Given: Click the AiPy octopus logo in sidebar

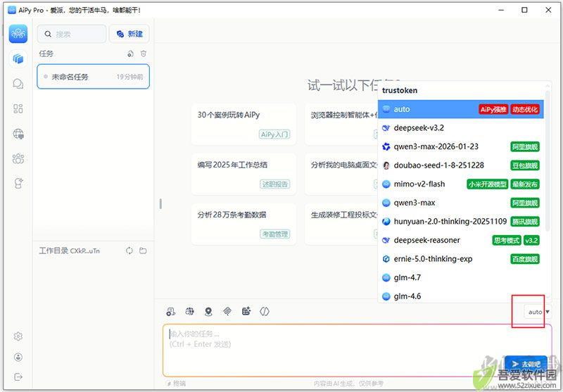Looking at the screenshot, I should click(18, 34).
